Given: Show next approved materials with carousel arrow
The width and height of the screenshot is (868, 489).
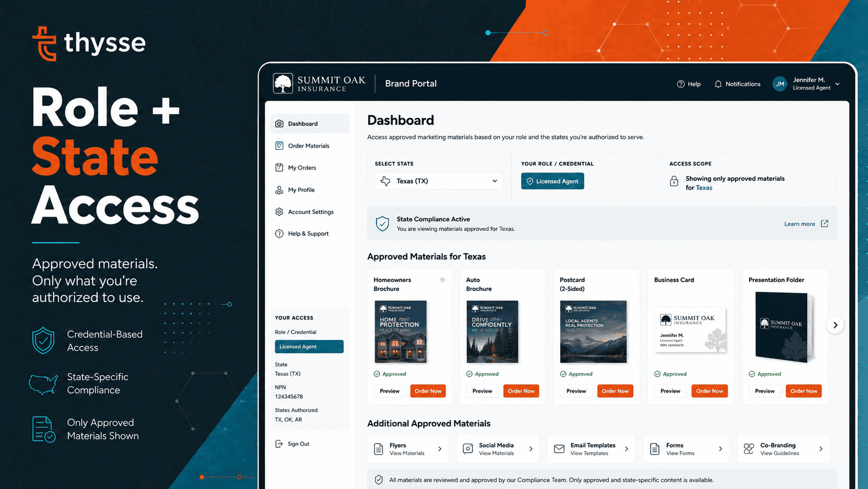Looking at the screenshot, I should pos(835,325).
